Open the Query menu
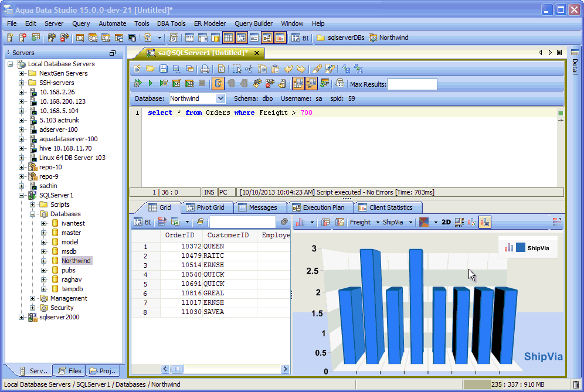Image resolution: width=584 pixels, height=392 pixels. pos(81,23)
